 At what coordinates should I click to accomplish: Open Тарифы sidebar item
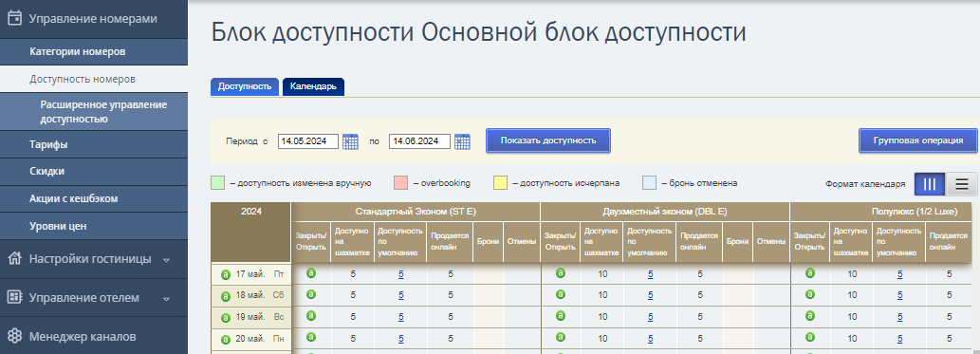click(94, 144)
